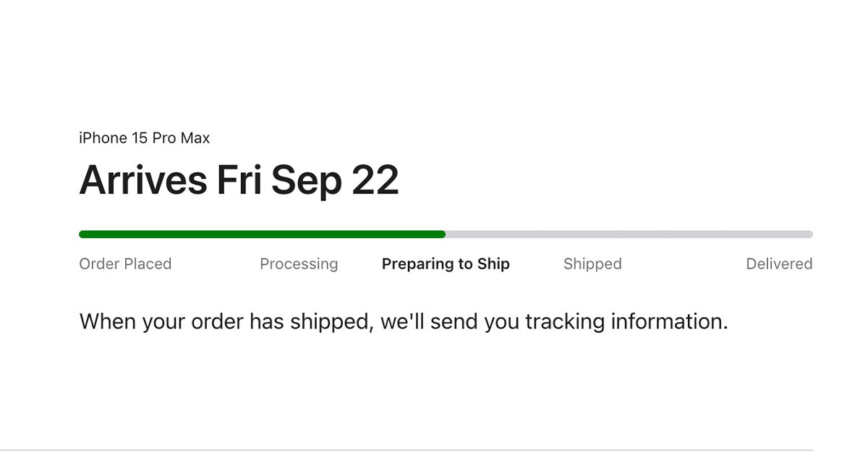Click the Processing status label
This screenshot has width=868, height=456.
click(299, 263)
